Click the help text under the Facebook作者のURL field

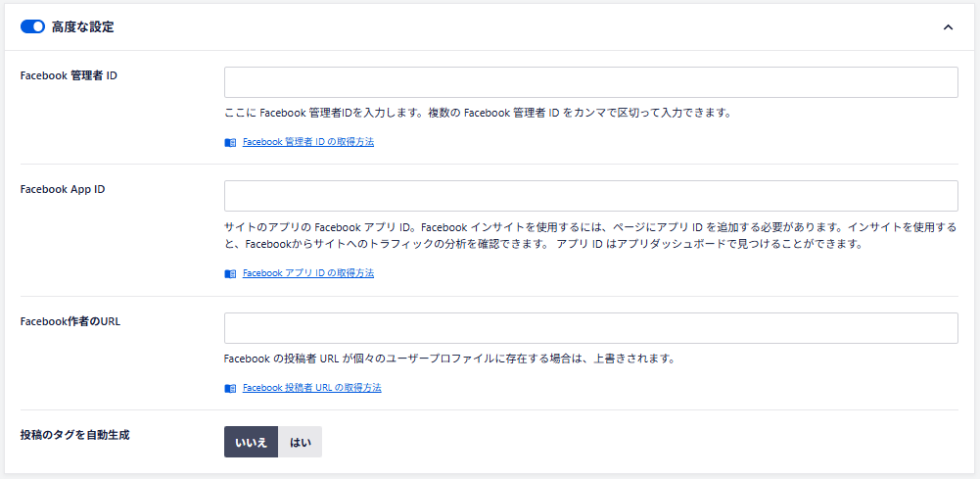pyautogui.click(x=449, y=359)
